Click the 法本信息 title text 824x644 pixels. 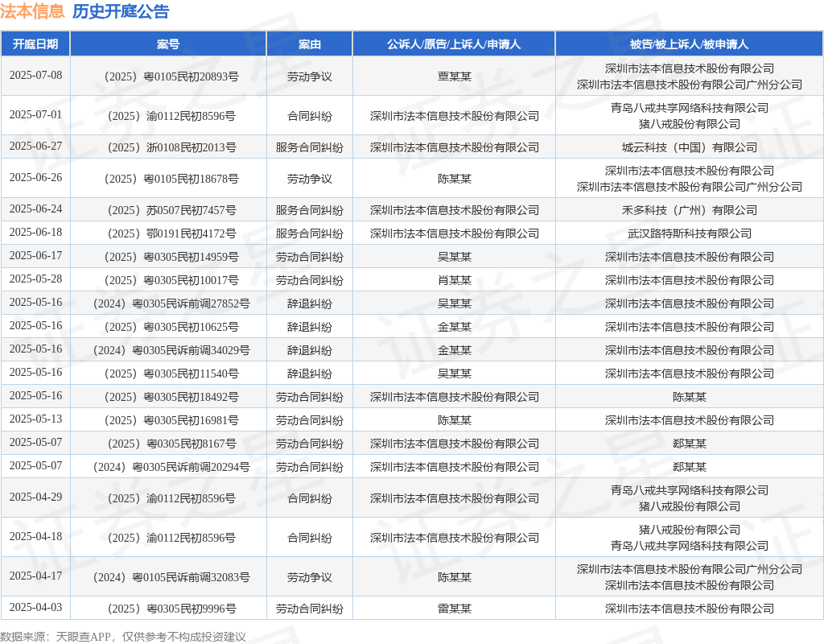coord(32,11)
